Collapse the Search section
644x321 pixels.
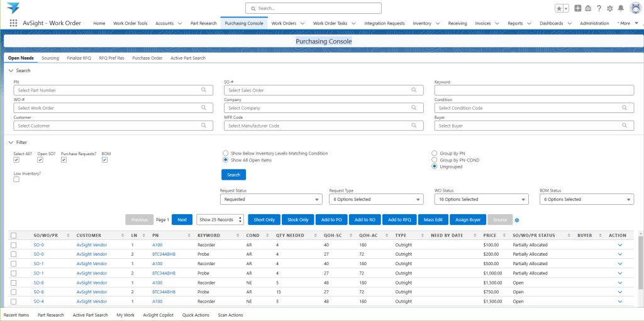click(x=11, y=70)
